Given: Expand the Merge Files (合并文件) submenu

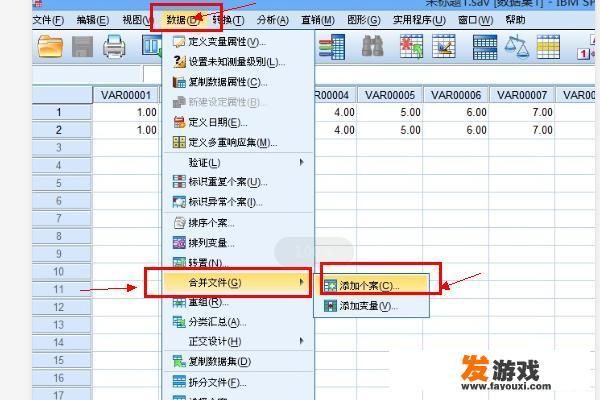Looking at the screenshot, I should pos(237,283).
